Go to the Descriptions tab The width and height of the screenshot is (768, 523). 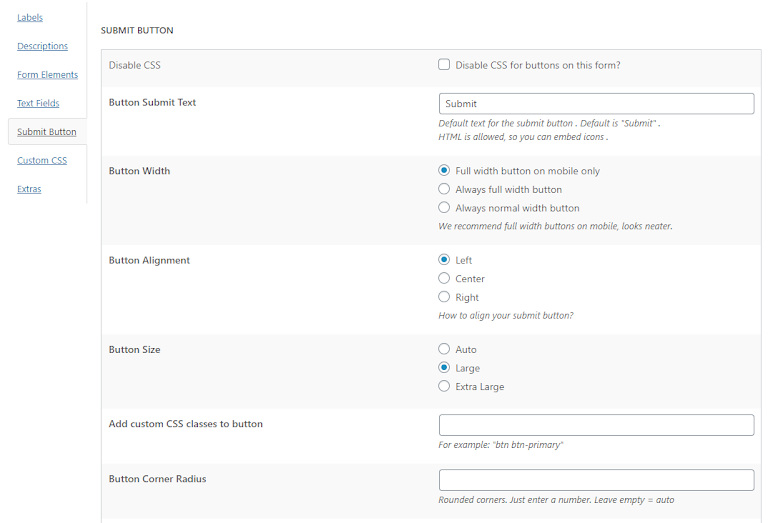(42, 46)
